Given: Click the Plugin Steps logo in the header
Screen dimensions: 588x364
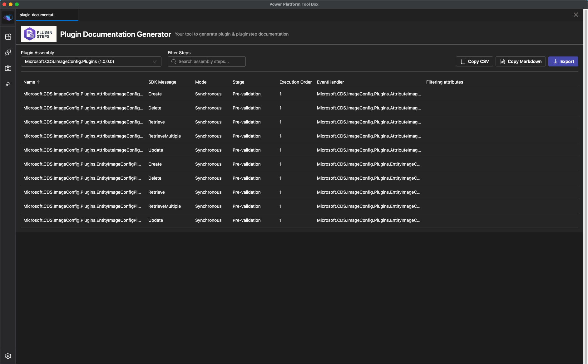Looking at the screenshot, I should pos(38,34).
